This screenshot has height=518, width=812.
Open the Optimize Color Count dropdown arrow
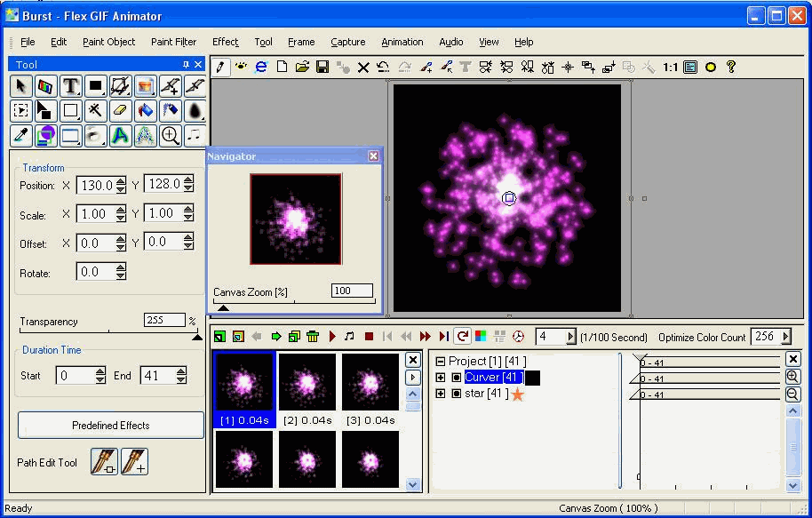(x=785, y=337)
